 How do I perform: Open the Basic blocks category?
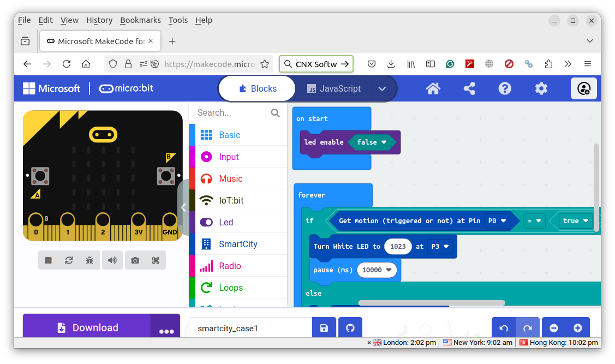[x=238, y=135]
